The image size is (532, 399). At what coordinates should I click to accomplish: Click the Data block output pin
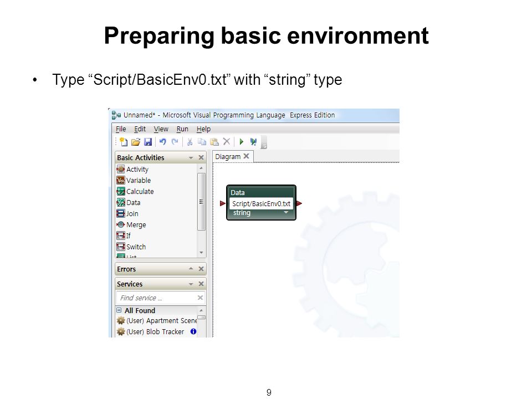pyautogui.click(x=299, y=203)
